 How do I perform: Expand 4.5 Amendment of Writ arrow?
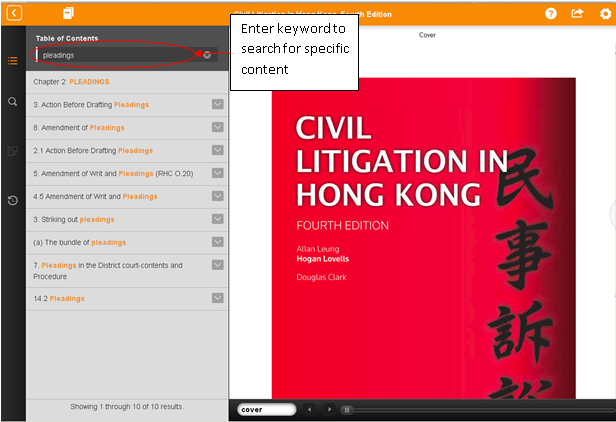[x=218, y=196]
